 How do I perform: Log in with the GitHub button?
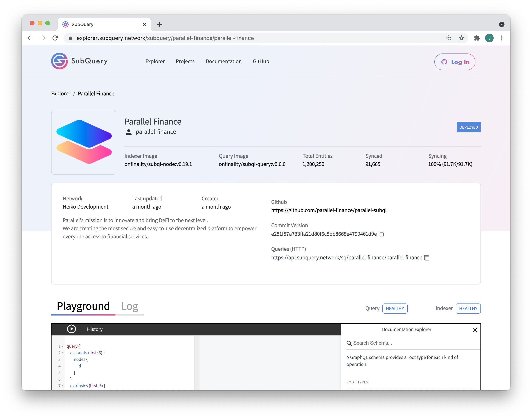[455, 62]
